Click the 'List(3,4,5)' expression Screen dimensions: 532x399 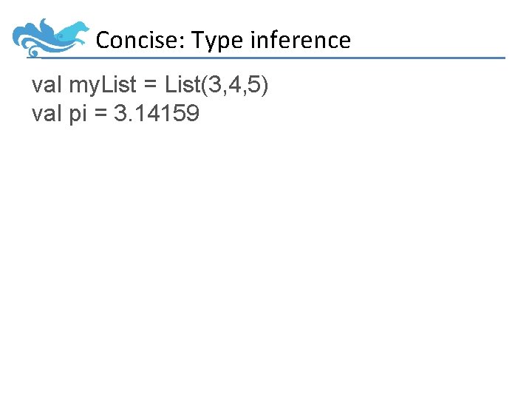click(217, 85)
